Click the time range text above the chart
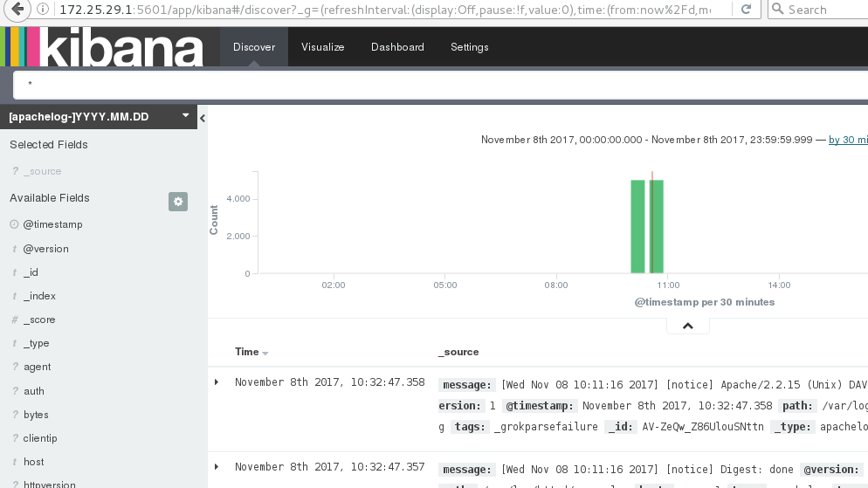Screen dimensions: 868x488 pyautogui.click(x=646, y=140)
